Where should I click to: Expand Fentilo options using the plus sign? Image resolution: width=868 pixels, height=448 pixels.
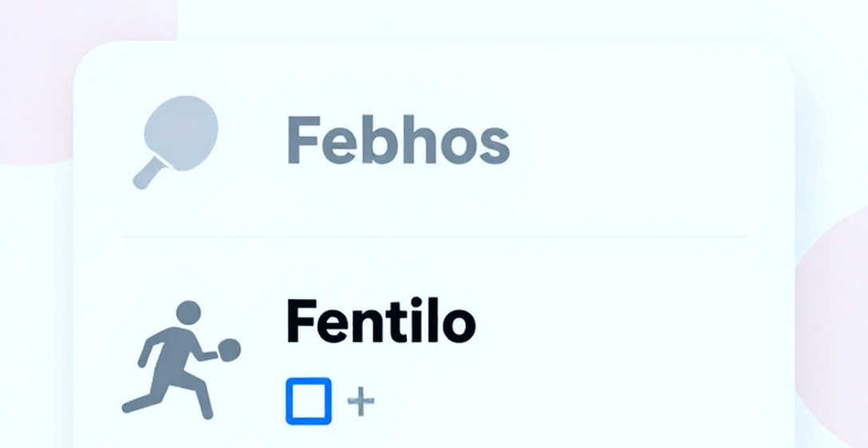pos(361,402)
